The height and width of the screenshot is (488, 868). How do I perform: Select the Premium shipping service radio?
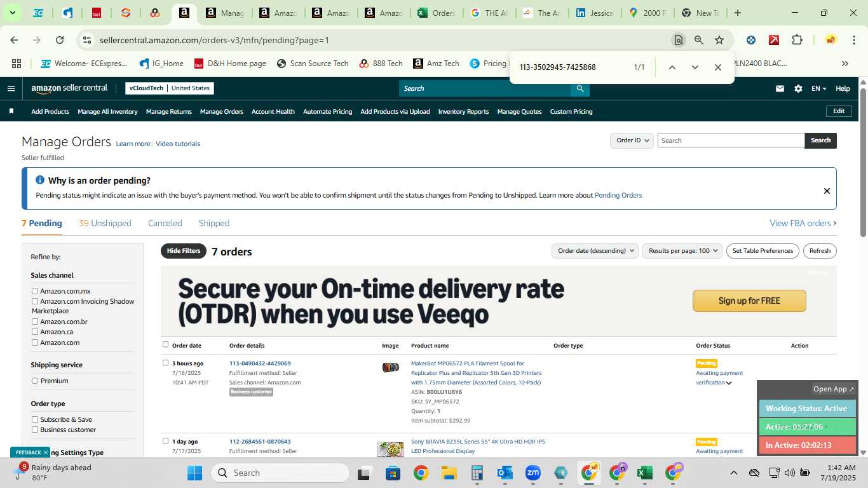pos(35,381)
